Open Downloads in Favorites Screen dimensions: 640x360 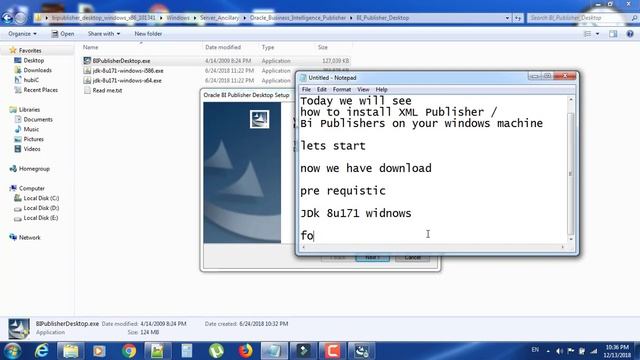pos(38,70)
